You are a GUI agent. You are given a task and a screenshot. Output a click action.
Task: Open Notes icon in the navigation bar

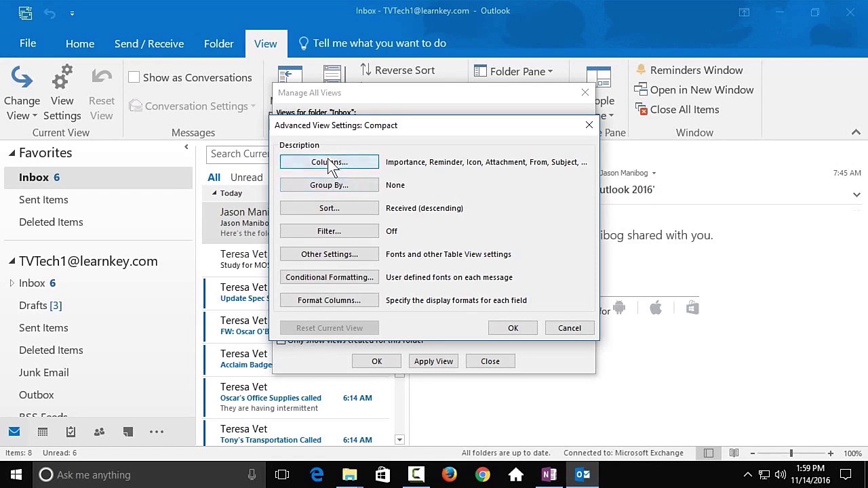[x=127, y=432]
